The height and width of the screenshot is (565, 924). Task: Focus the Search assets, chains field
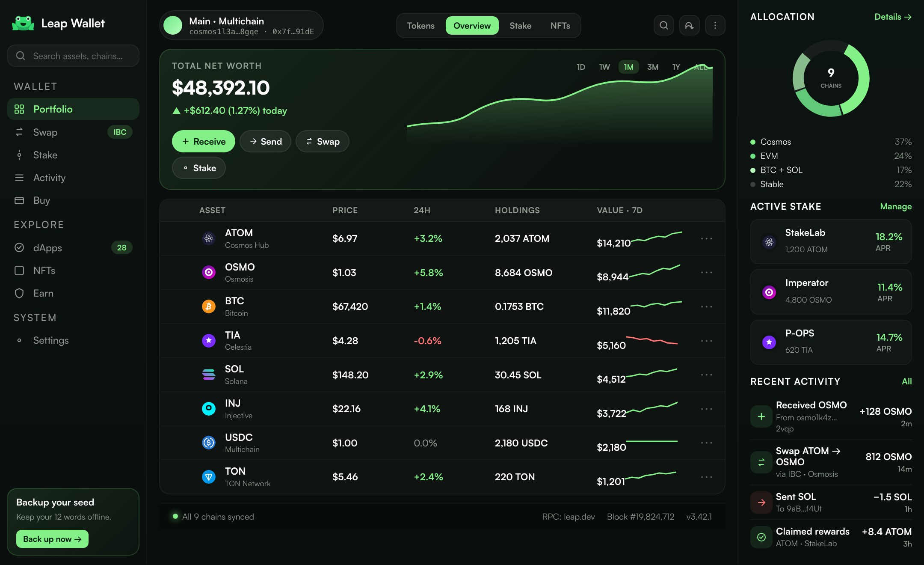point(73,56)
